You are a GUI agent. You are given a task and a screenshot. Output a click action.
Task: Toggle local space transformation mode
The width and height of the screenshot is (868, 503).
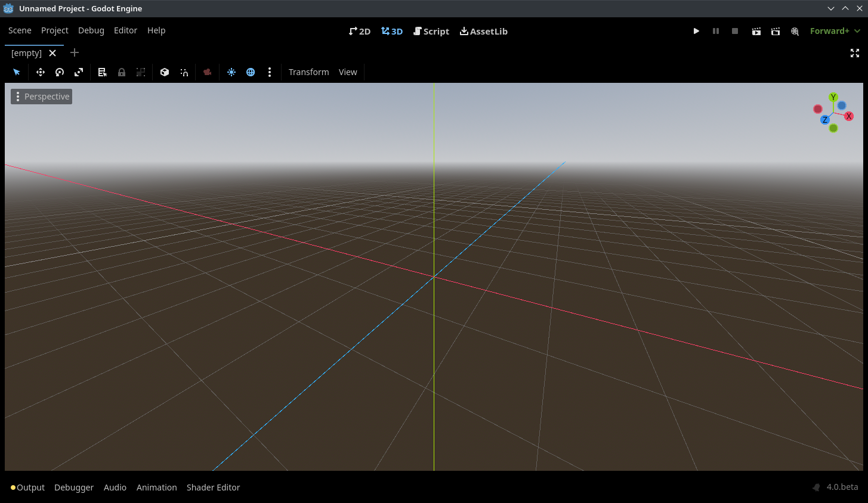[165, 72]
